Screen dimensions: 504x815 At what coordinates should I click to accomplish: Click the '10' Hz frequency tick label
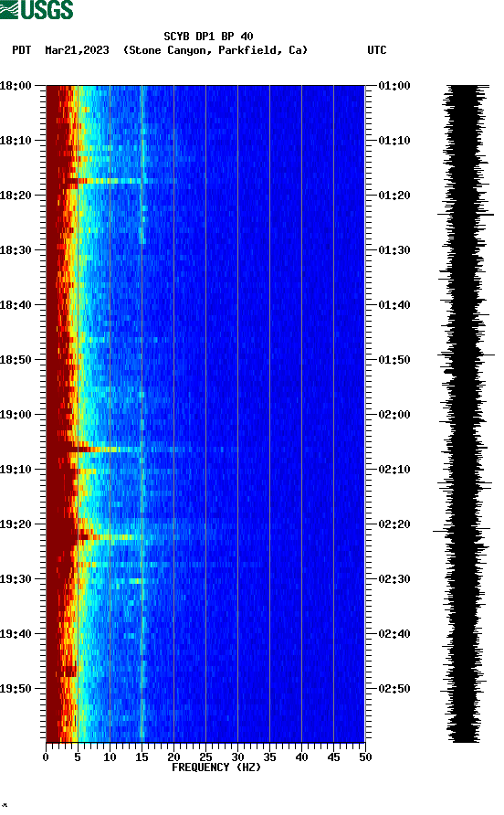(x=110, y=757)
